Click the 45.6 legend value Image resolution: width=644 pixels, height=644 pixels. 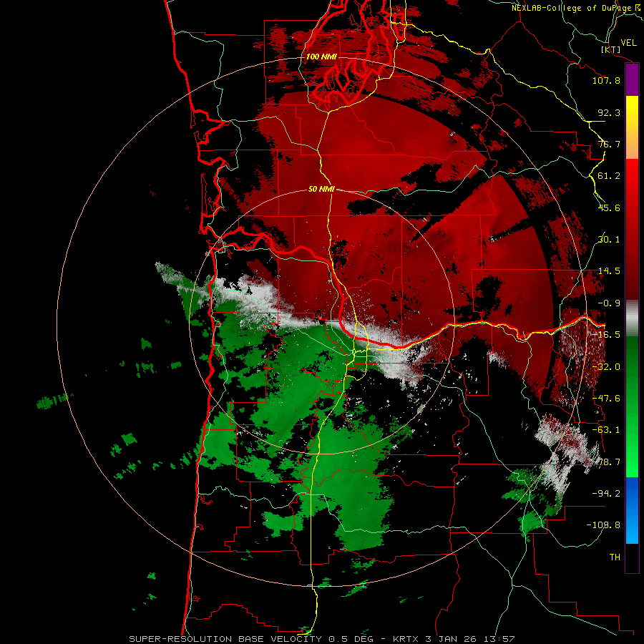(x=609, y=208)
